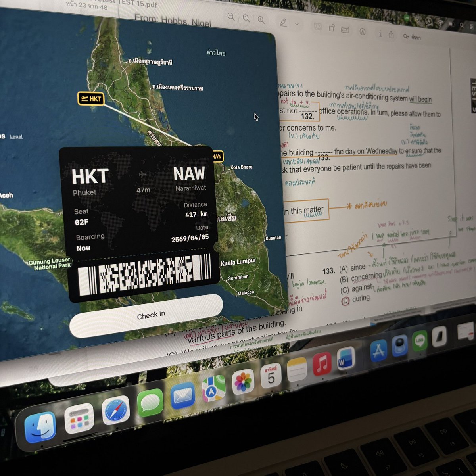The width and height of the screenshot is (476, 476).
Task: Open Calendar showing 5 in the Dock
Action: coord(271,375)
